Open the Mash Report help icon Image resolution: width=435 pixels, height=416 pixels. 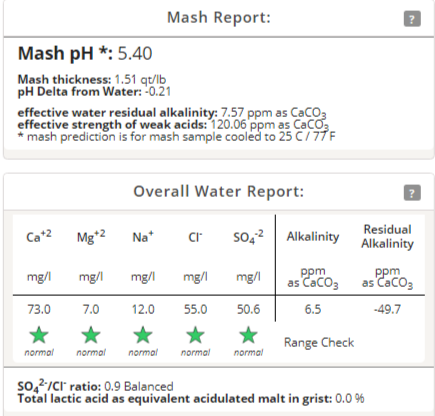tap(412, 19)
